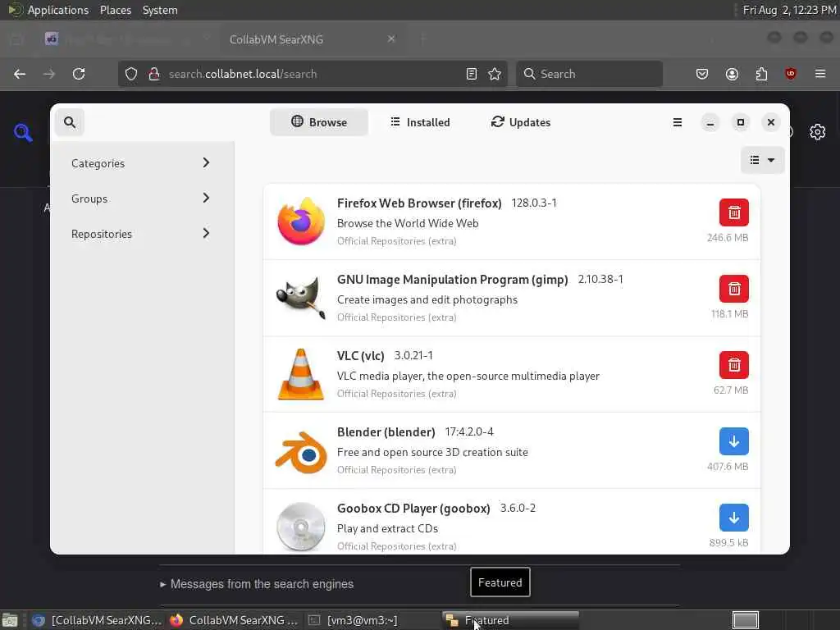
Task: Expand the Repositories sidebar entry
Action: tap(142, 234)
